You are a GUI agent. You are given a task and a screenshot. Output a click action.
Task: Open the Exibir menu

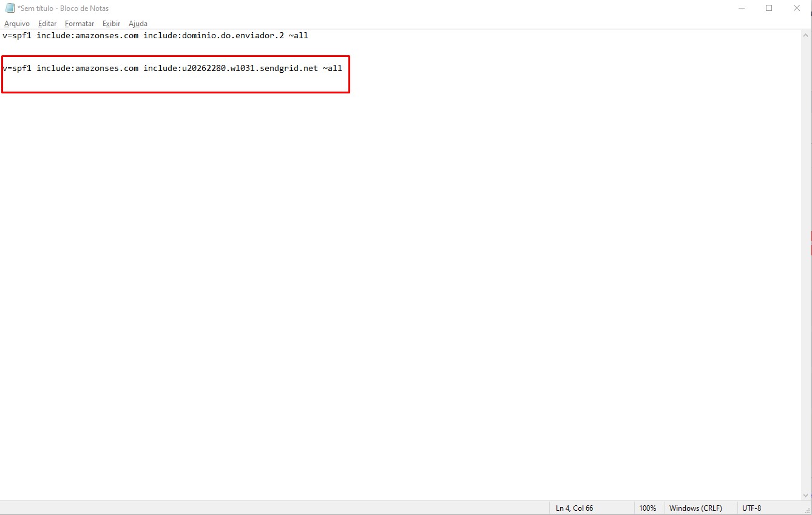point(111,24)
